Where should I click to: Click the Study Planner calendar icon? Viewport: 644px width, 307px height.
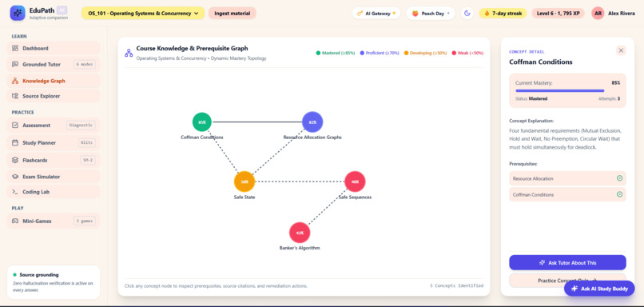click(x=15, y=142)
